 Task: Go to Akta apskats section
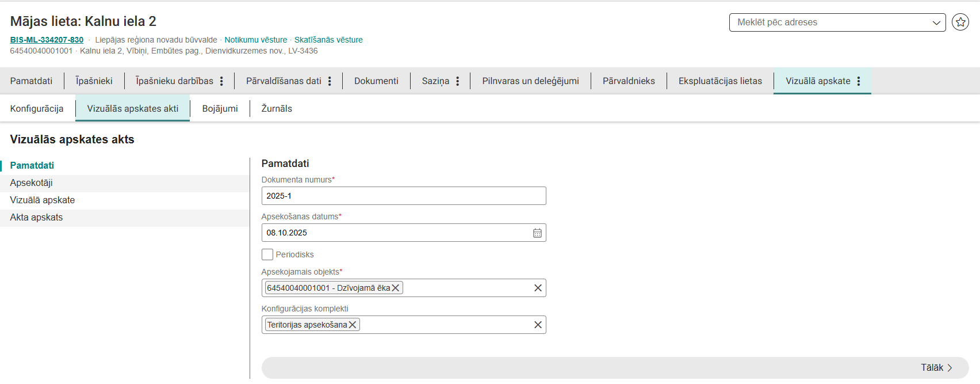pyautogui.click(x=36, y=218)
